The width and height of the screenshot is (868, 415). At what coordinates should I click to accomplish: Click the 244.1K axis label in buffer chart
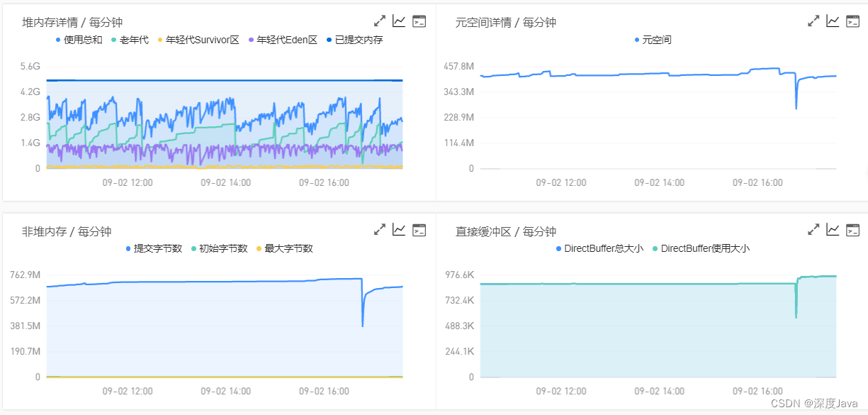[459, 351]
